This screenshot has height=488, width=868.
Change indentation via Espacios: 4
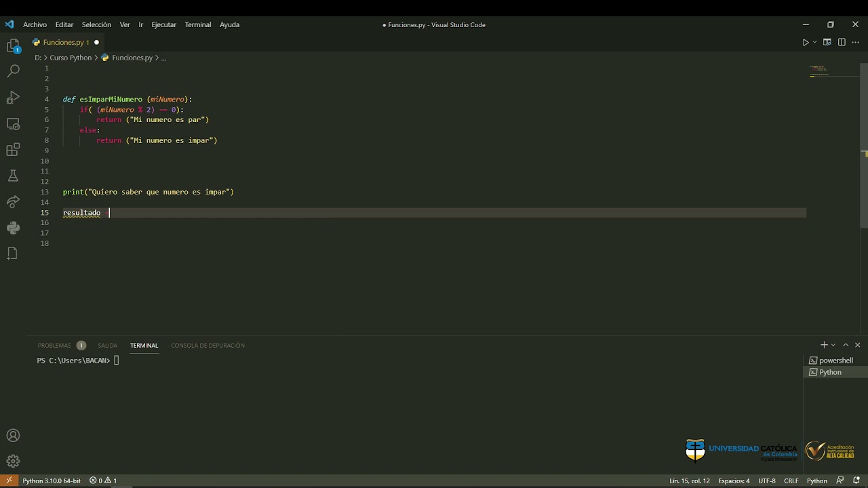point(734,481)
